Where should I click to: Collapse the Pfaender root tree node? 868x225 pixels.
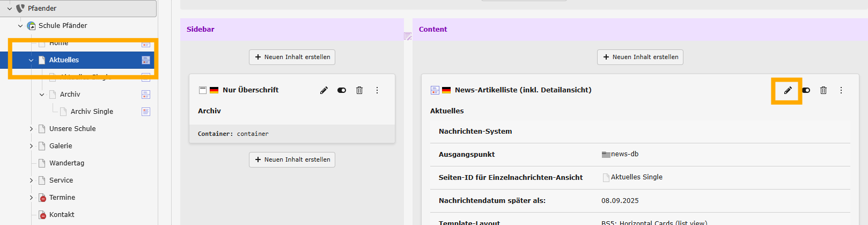10,9
